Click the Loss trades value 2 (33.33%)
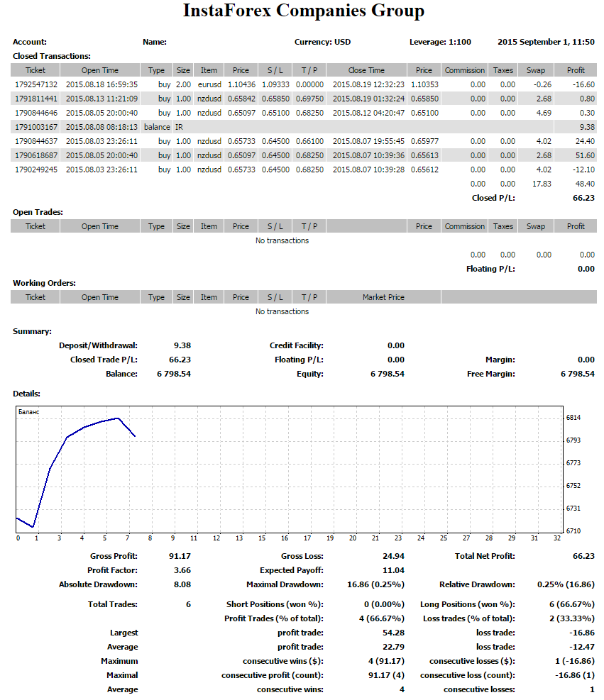 [x=572, y=618]
